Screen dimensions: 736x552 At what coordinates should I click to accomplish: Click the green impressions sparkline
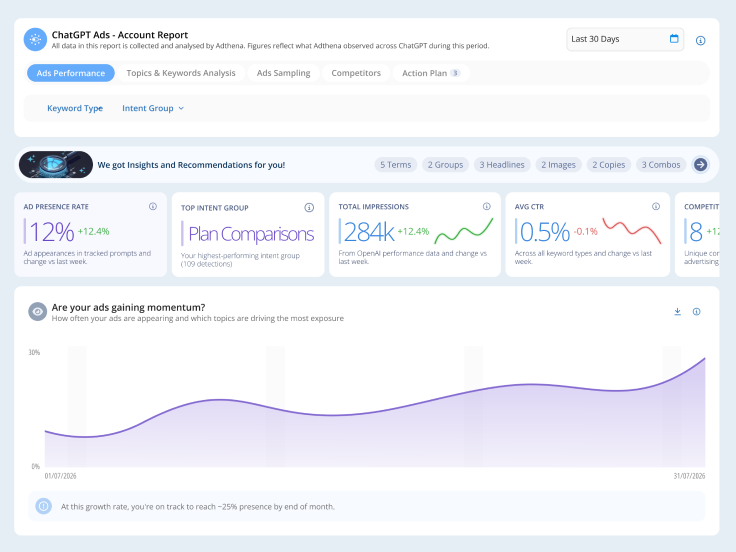(464, 231)
